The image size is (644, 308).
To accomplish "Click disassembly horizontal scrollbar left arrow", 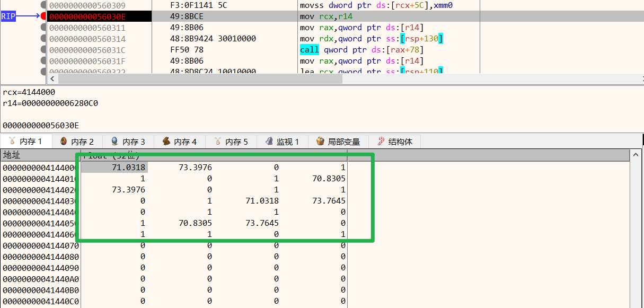I will pyautogui.click(x=52, y=79).
